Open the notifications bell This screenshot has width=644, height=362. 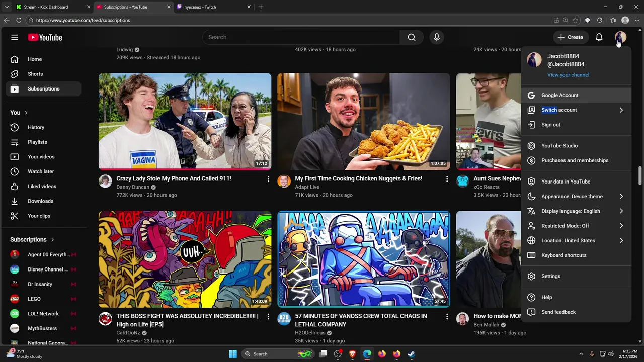pos(599,37)
